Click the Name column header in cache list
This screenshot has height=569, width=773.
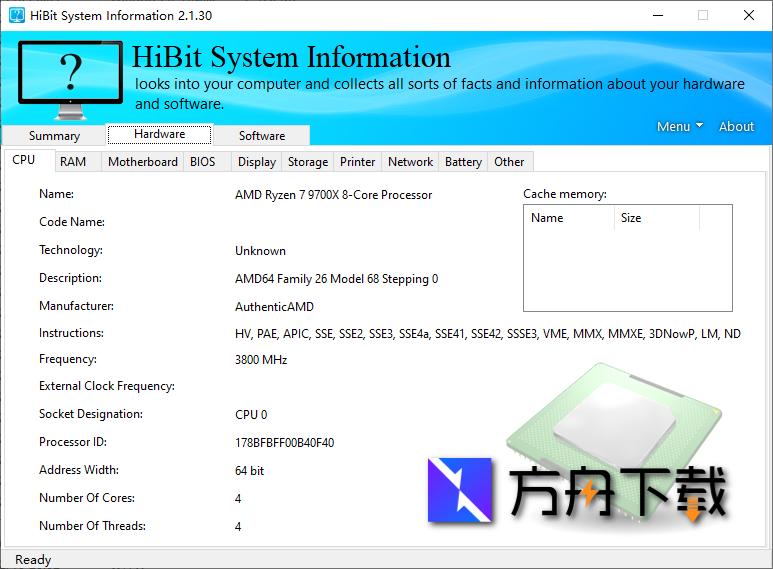(x=569, y=218)
